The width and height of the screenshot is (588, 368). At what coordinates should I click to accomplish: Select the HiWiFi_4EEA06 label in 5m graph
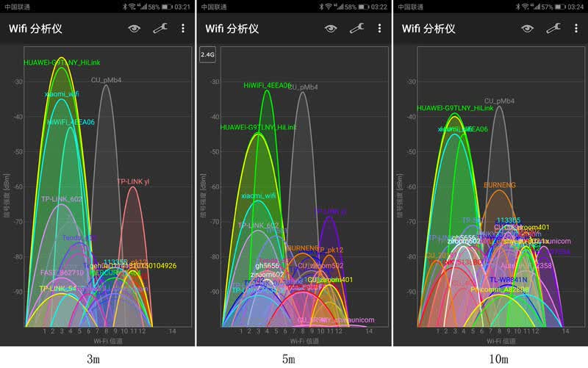267,85
